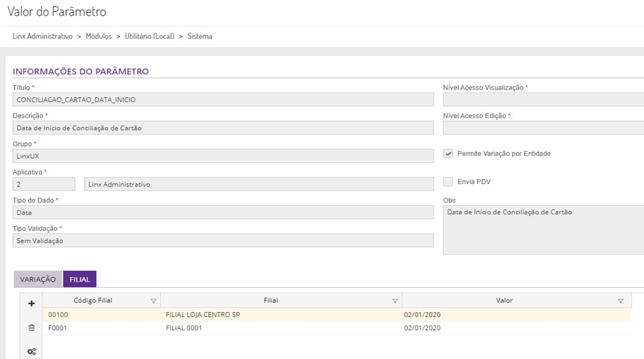The height and width of the screenshot is (359, 644).
Task: Focus the Descrição text field
Action: point(223,128)
